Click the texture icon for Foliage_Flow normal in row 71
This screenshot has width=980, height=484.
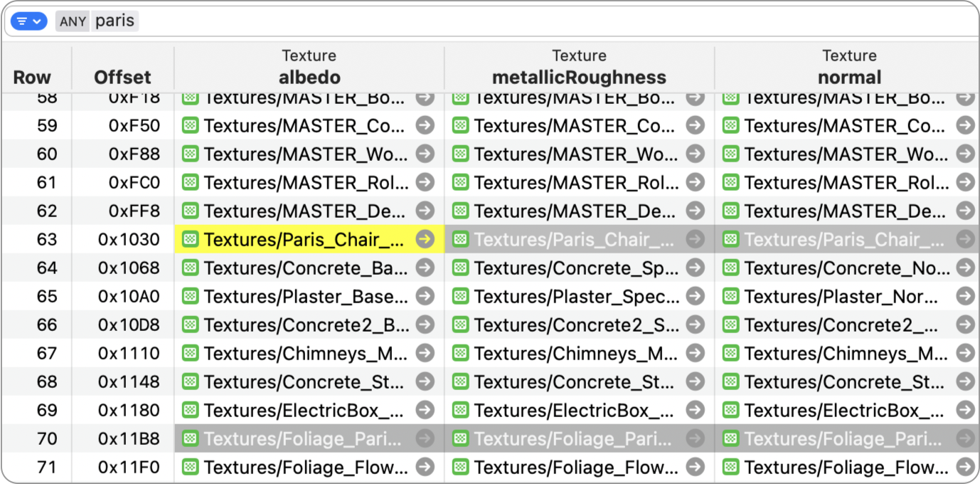pos(730,468)
